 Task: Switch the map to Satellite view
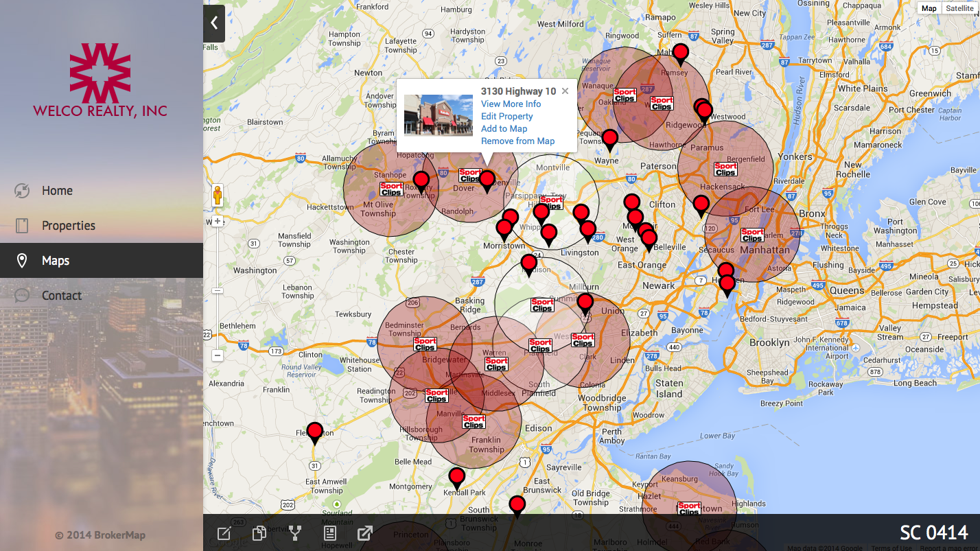(959, 8)
